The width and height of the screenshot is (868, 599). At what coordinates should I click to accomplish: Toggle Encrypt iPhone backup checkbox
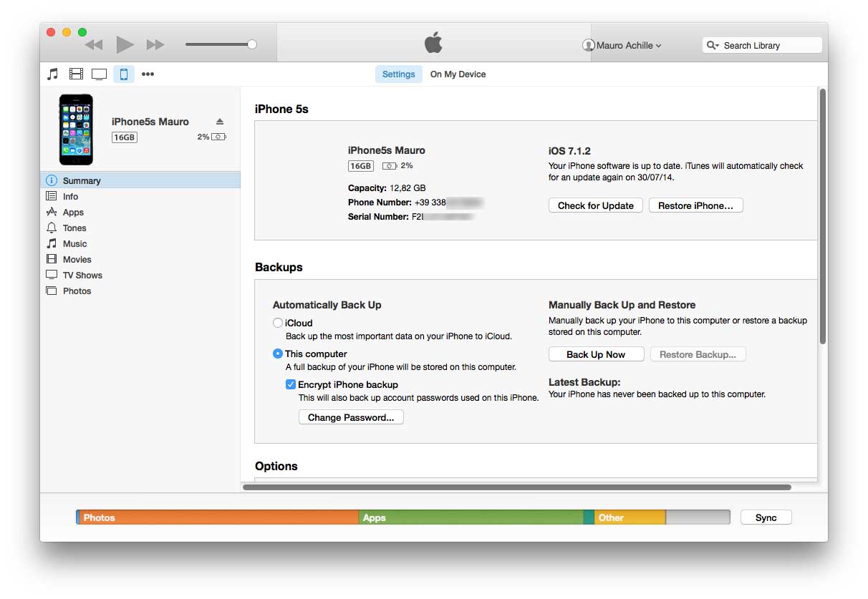[290, 384]
